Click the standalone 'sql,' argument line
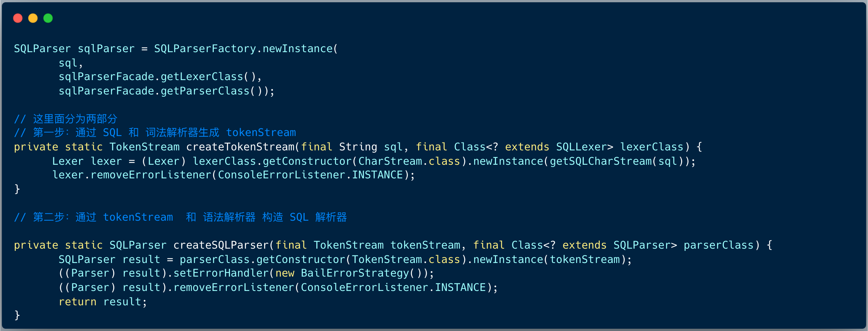 click(70, 63)
